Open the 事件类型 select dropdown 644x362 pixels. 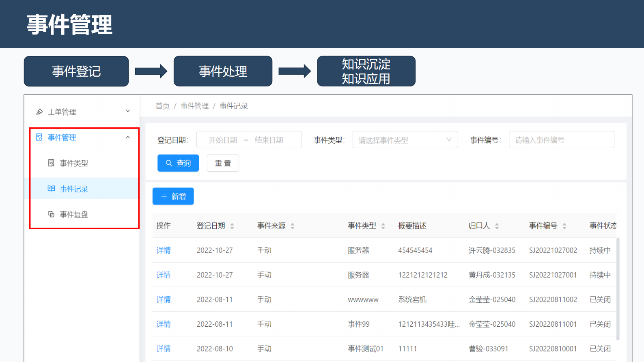pos(405,140)
